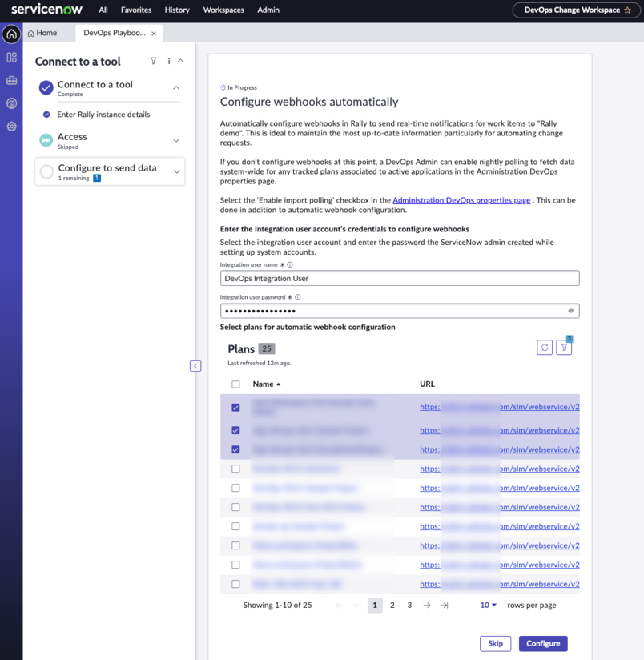Uncheck the second plan row

[235, 430]
